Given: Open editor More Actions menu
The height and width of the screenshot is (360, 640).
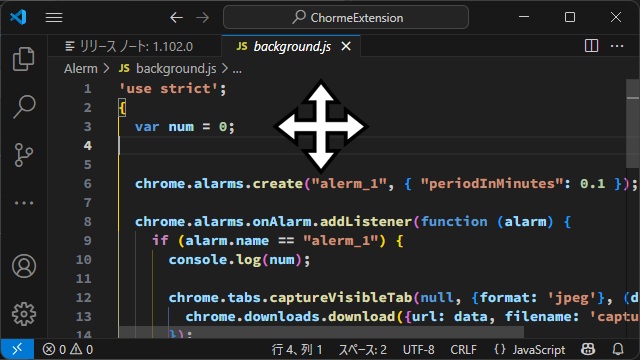Looking at the screenshot, I should 617,46.
